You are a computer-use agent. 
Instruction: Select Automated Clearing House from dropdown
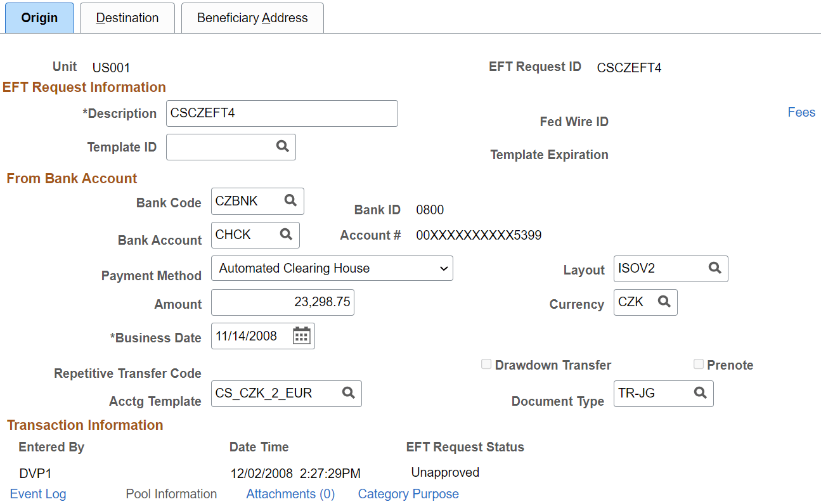(x=332, y=268)
